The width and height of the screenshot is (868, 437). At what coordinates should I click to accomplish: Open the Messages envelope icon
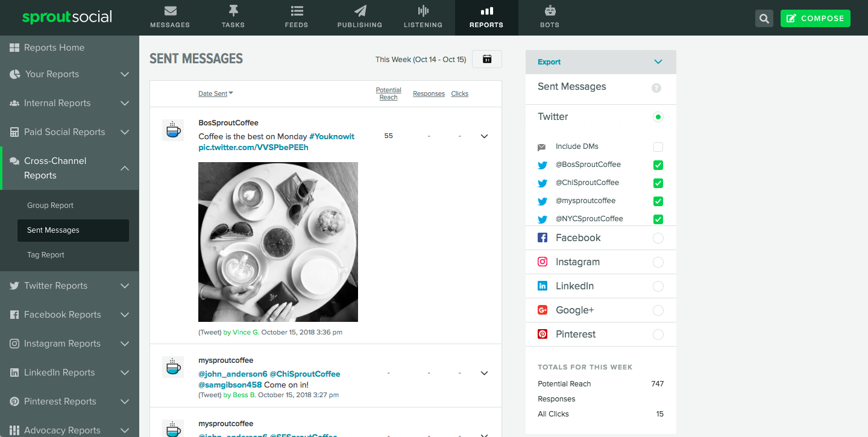[170, 11]
